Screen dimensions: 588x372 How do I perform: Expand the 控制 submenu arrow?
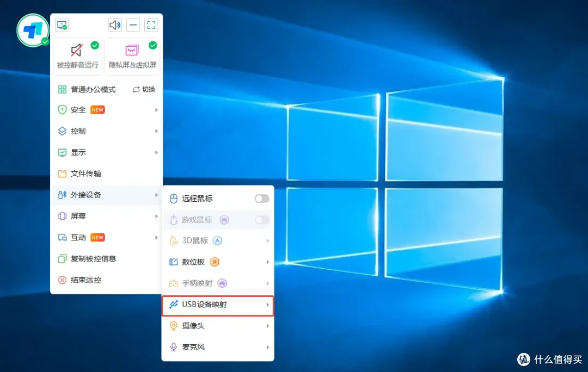(156, 131)
